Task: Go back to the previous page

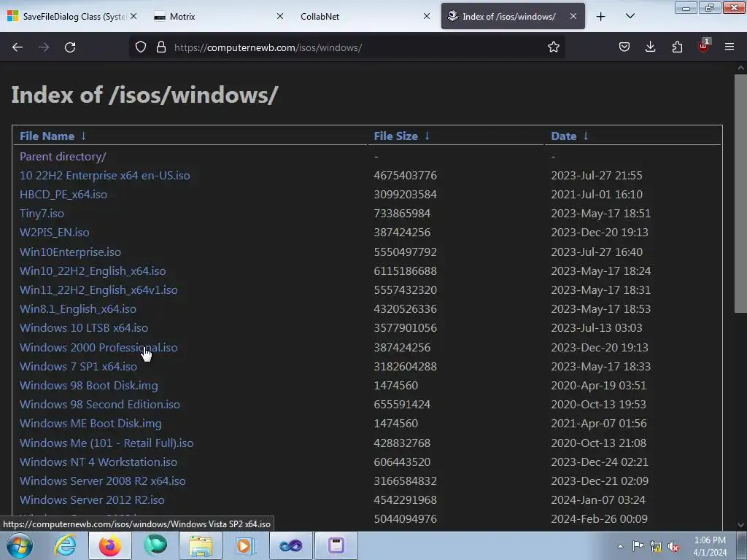Action: click(x=18, y=47)
